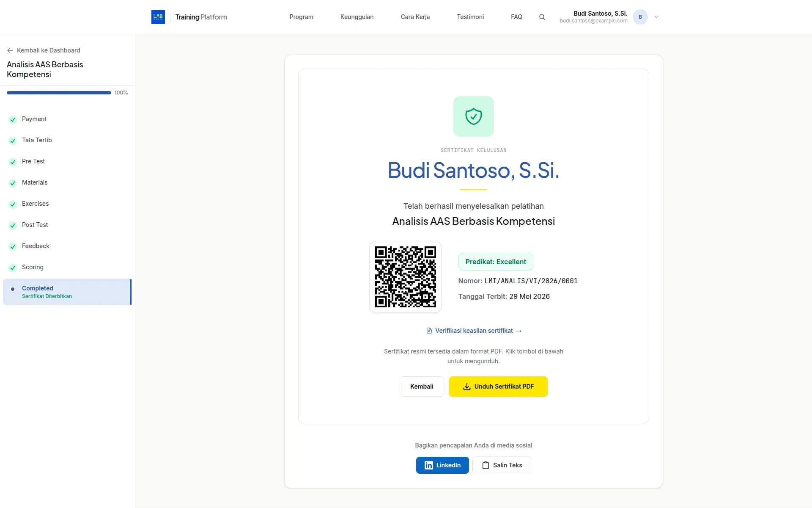812x508 pixels.
Task: Click the check icon beside Materials
Action: click(13, 183)
